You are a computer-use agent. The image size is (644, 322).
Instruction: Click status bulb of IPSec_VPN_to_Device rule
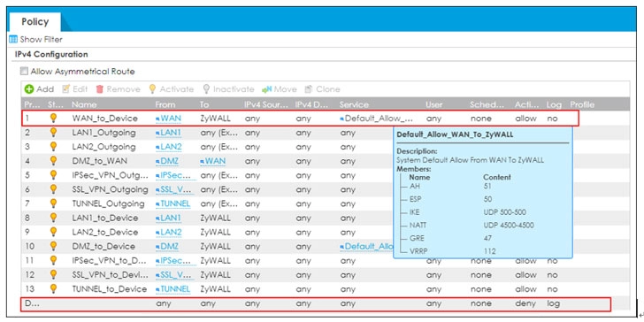coord(53,260)
